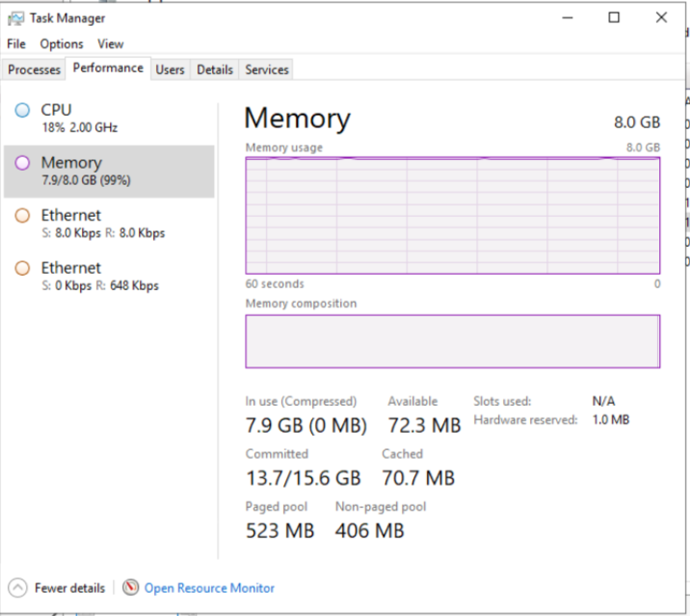Click the Memory usage graph
The height and width of the screenshot is (616, 690).
(x=453, y=215)
